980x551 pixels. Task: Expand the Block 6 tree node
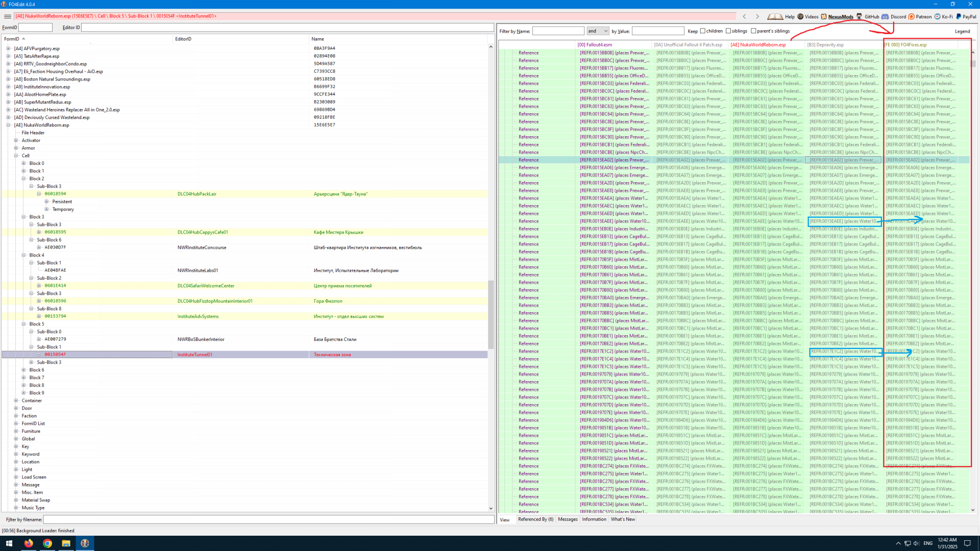tap(23, 370)
